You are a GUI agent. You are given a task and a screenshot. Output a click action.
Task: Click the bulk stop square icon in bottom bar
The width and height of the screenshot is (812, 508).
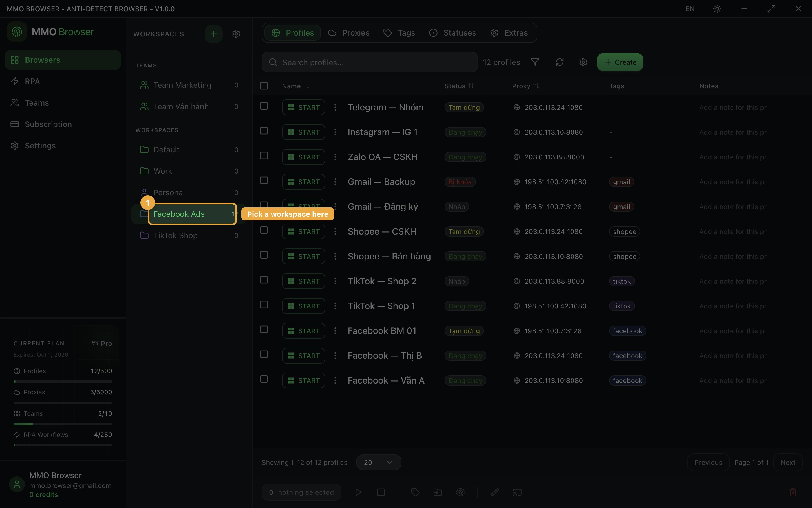coord(381,492)
